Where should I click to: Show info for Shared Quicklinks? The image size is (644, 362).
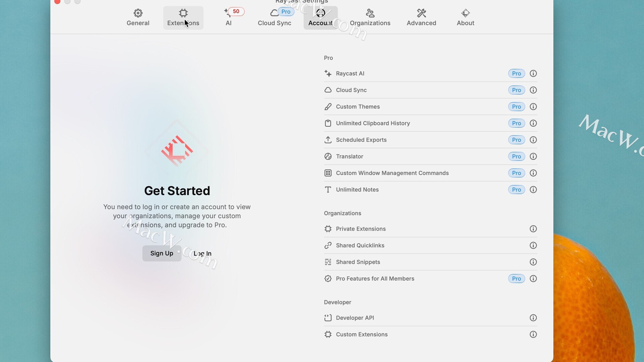[x=533, y=245]
